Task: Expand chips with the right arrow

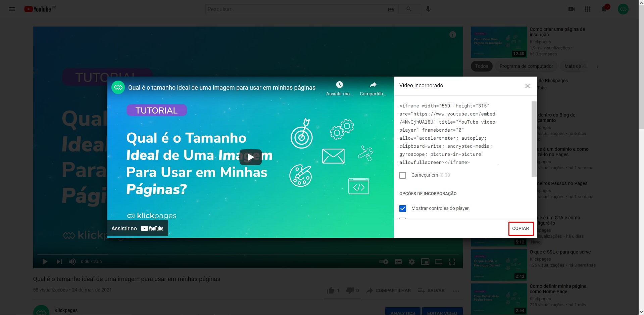Action: tap(597, 66)
